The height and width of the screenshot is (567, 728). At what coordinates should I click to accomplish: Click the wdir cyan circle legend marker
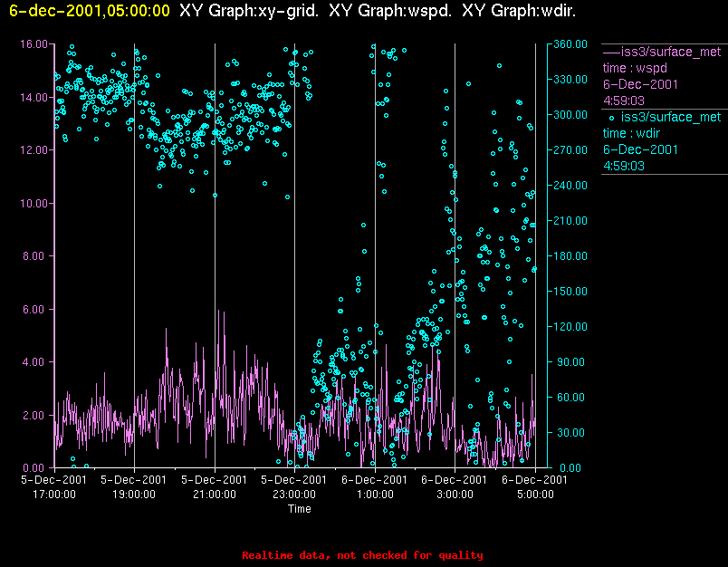(611, 117)
